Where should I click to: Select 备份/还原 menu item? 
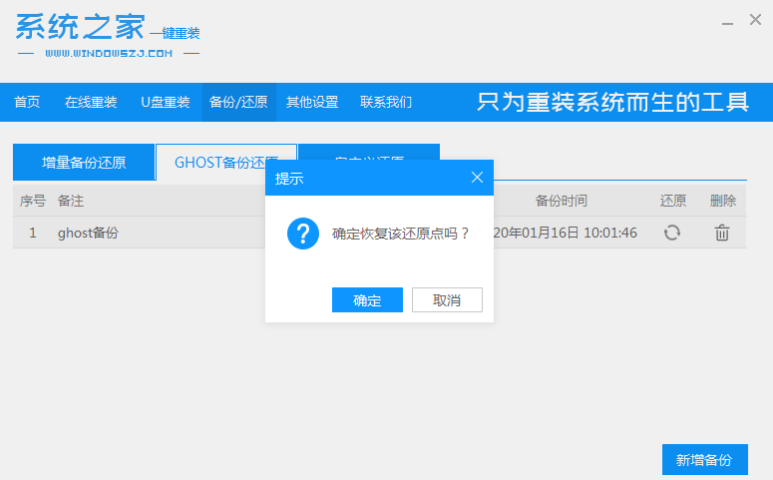pos(239,102)
